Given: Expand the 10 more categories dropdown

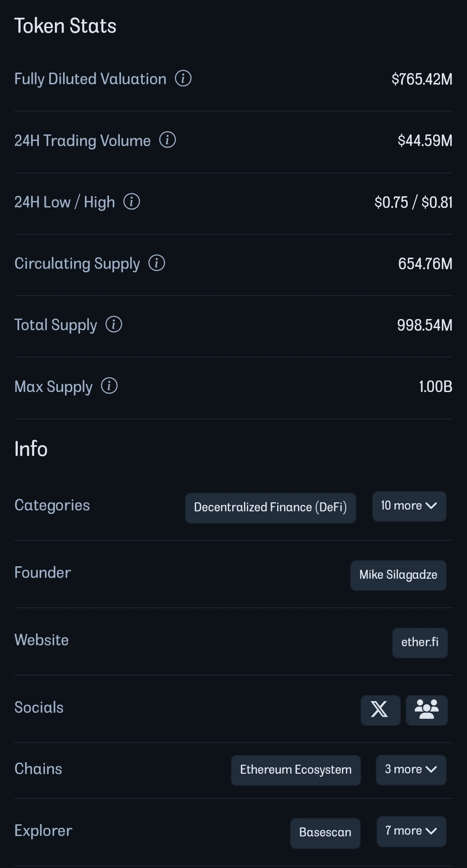Looking at the screenshot, I should point(409,506).
